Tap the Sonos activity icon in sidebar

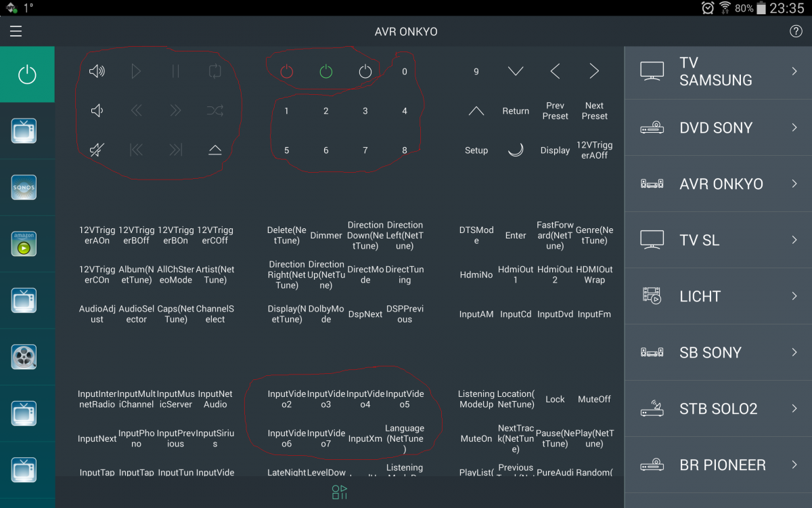24,187
